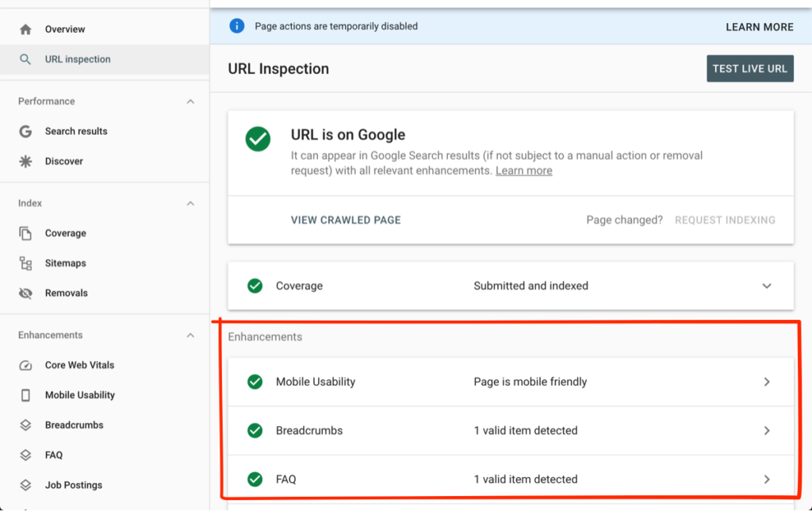Click the Submitted and indexed status text
Viewport: 812px width, 515px height.
click(530, 286)
